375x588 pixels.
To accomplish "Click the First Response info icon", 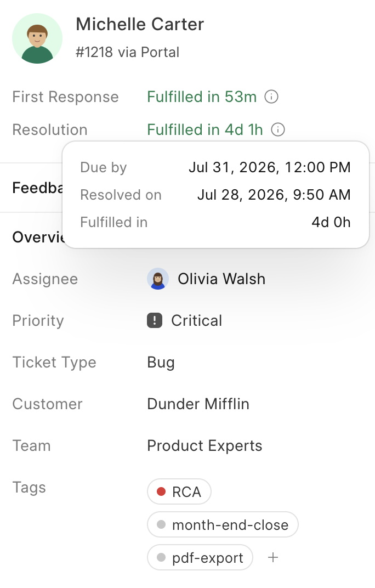I will (271, 97).
